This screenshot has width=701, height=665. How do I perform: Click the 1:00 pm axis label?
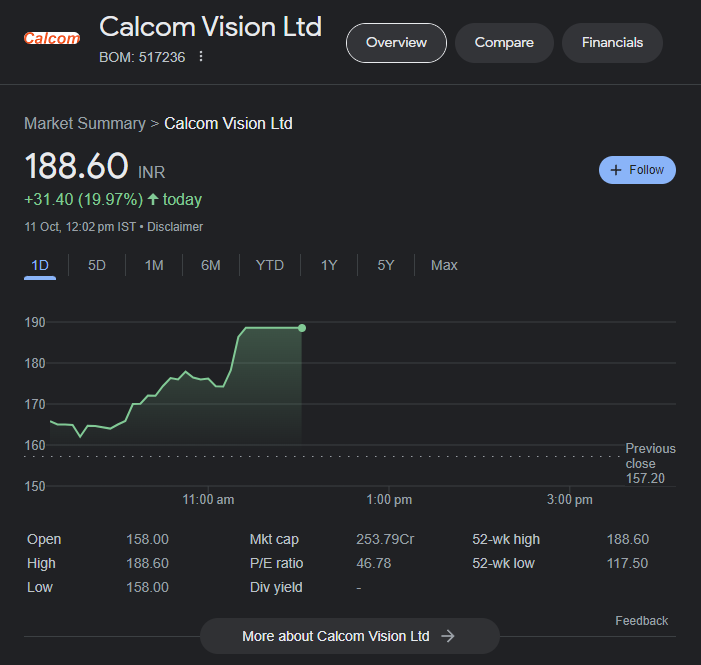click(x=389, y=500)
